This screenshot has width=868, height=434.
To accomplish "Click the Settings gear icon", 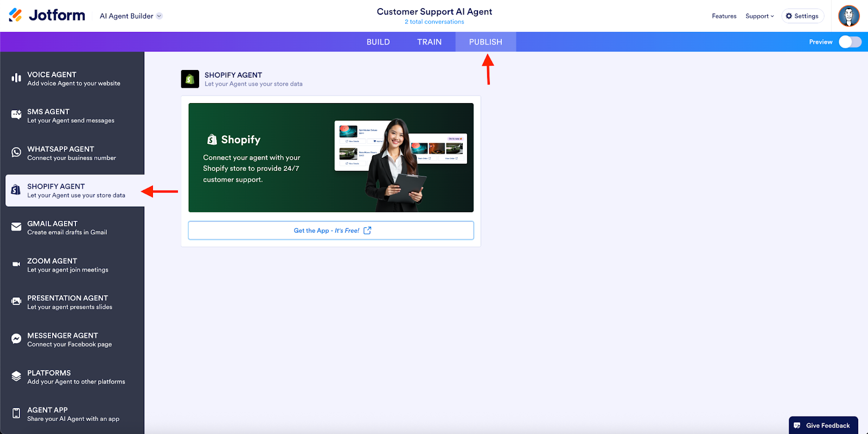I will click(x=789, y=16).
